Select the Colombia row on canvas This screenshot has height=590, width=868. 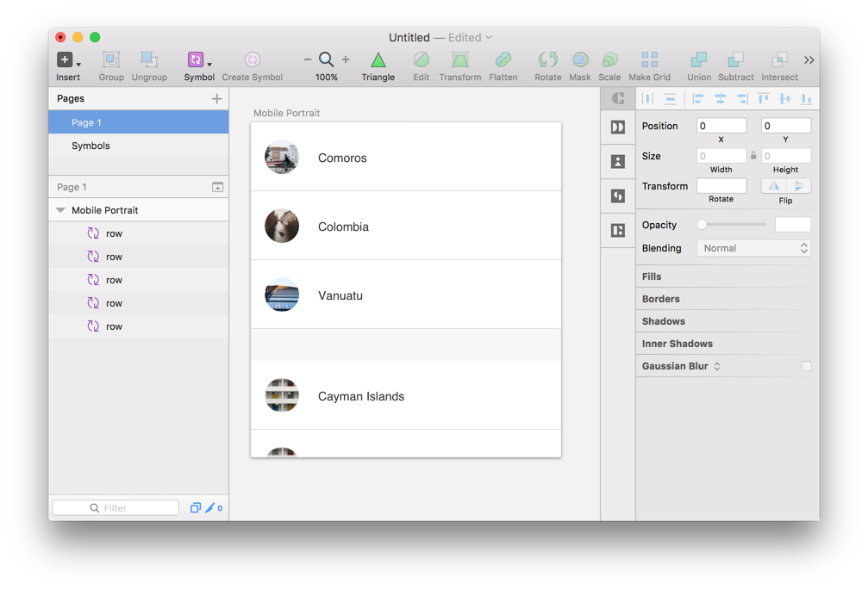click(406, 226)
